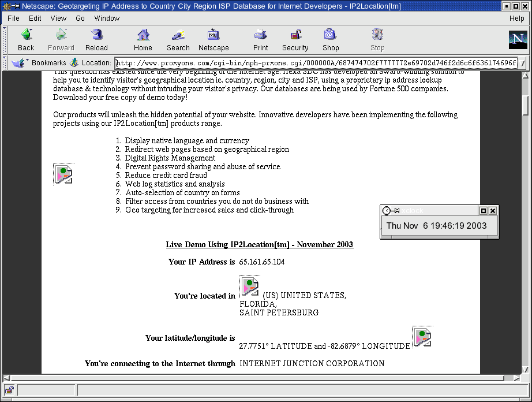Maximize the xclock window
Viewport: 532px width, 402px height.
[484, 211]
